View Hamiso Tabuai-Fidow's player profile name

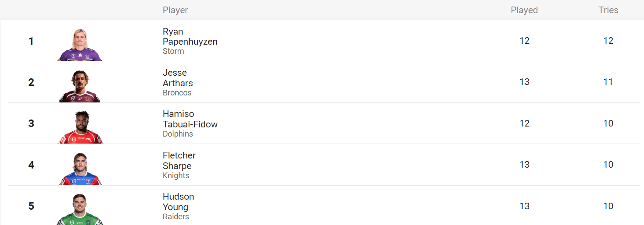190,119
